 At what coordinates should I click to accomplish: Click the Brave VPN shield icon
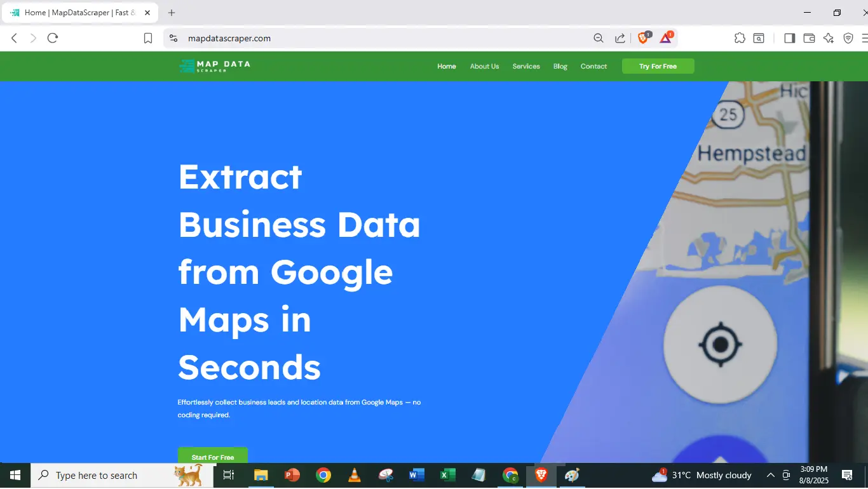[848, 38]
